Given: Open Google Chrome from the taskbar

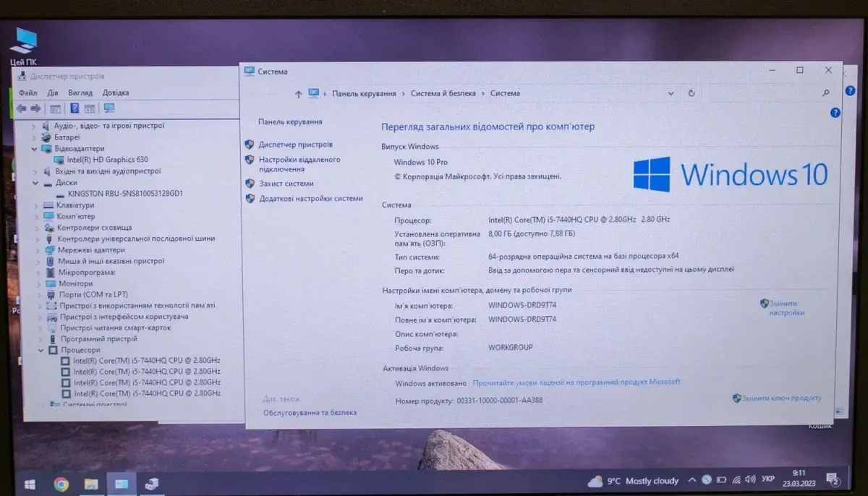Looking at the screenshot, I should 60,484.
